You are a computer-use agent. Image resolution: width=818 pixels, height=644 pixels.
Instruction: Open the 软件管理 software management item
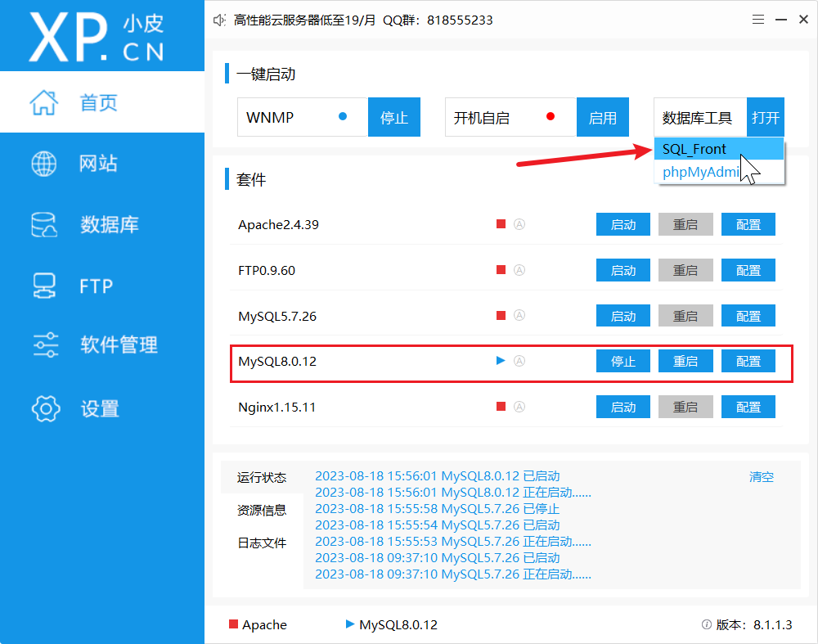point(102,345)
